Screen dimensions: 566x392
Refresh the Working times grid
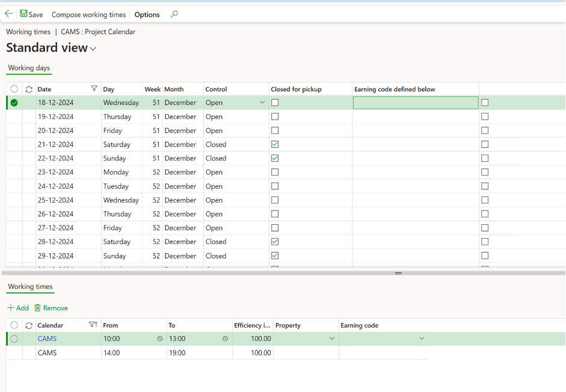pyautogui.click(x=28, y=325)
